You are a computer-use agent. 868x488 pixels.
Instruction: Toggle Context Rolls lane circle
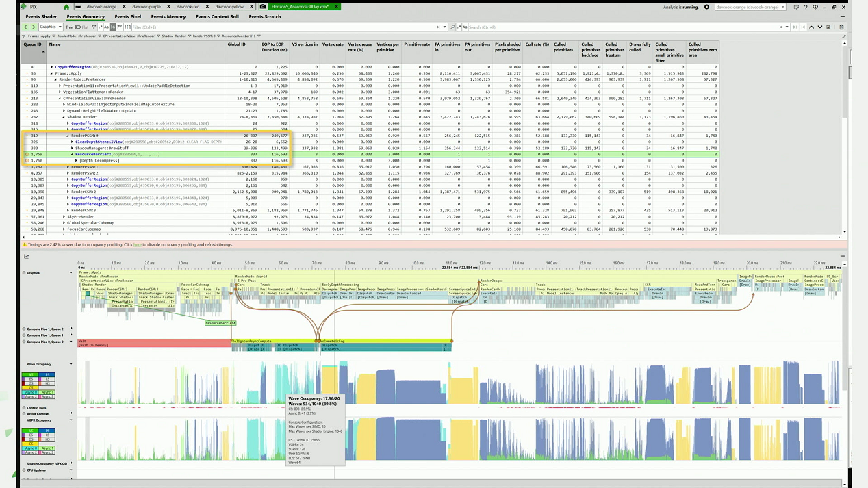(24, 408)
